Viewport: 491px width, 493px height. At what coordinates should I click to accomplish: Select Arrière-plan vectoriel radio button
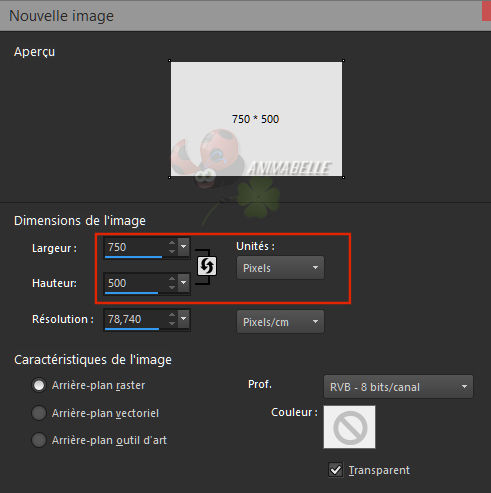pyautogui.click(x=39, y=413)
